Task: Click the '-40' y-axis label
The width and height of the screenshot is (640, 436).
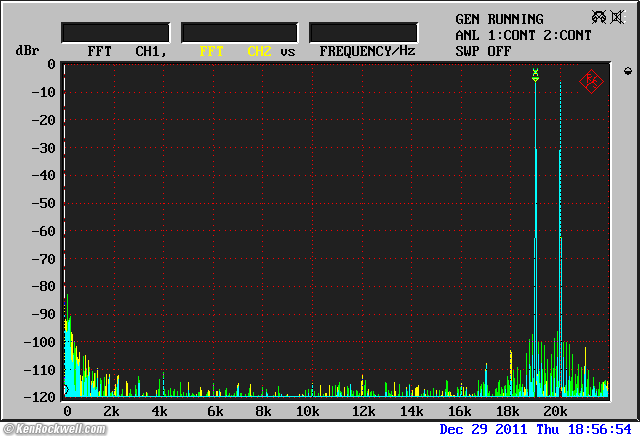Action: (x=43, y=175)
